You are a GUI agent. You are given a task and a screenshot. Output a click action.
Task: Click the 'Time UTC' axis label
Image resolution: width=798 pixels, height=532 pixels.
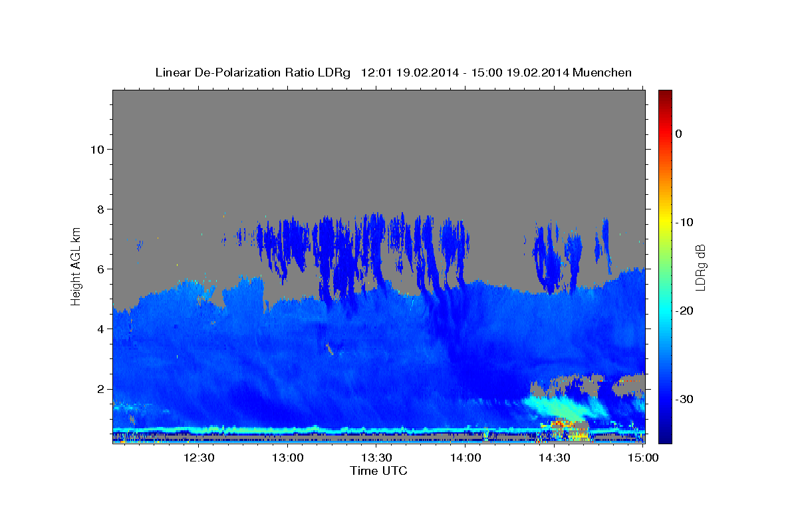(x=378, y=471)
